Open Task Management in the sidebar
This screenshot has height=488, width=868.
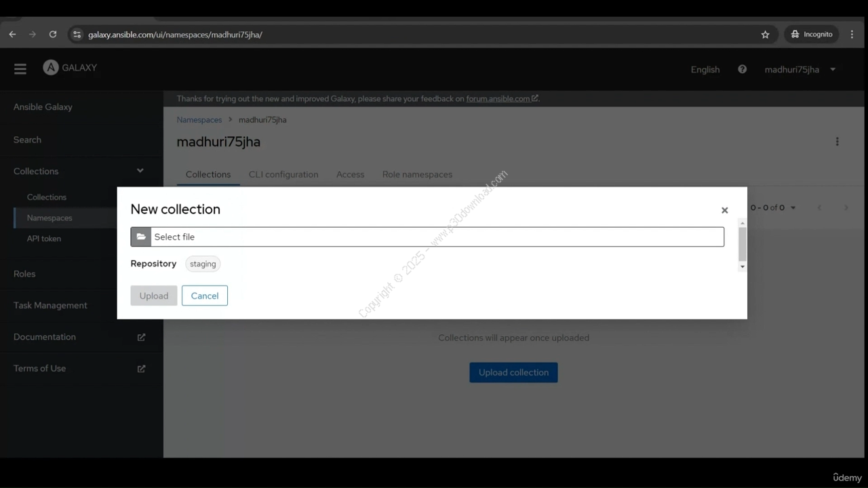(x=50, y=306)
